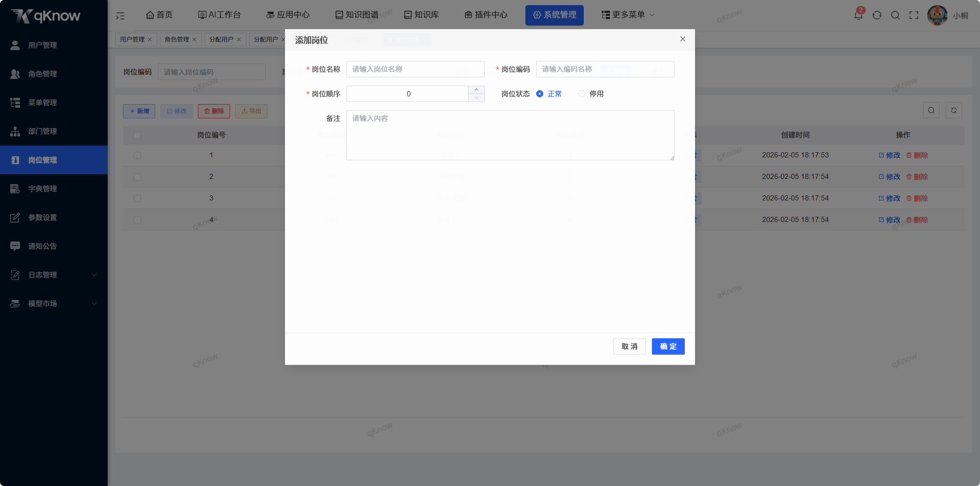The height and width of the screenshot is (486, 980).
Task: Focus the 岗位编码 input in the dialog
Action: click(x=605, y=69)
